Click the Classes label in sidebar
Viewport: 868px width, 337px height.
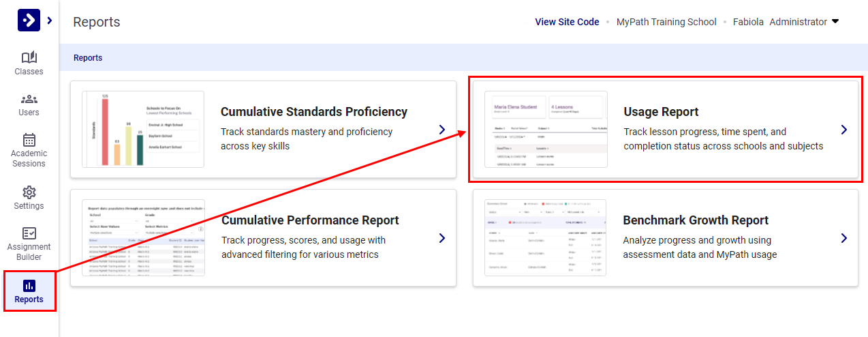click(29, 72)
